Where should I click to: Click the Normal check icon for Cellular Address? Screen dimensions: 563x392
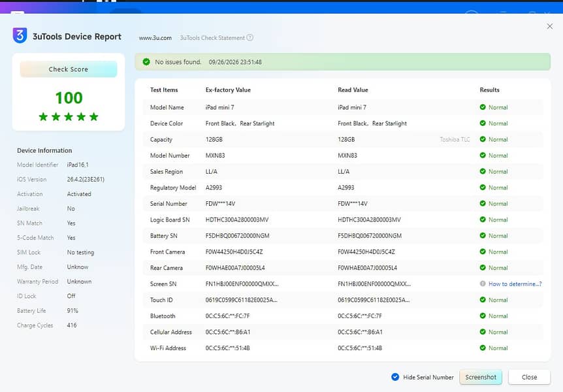(483, 332)
